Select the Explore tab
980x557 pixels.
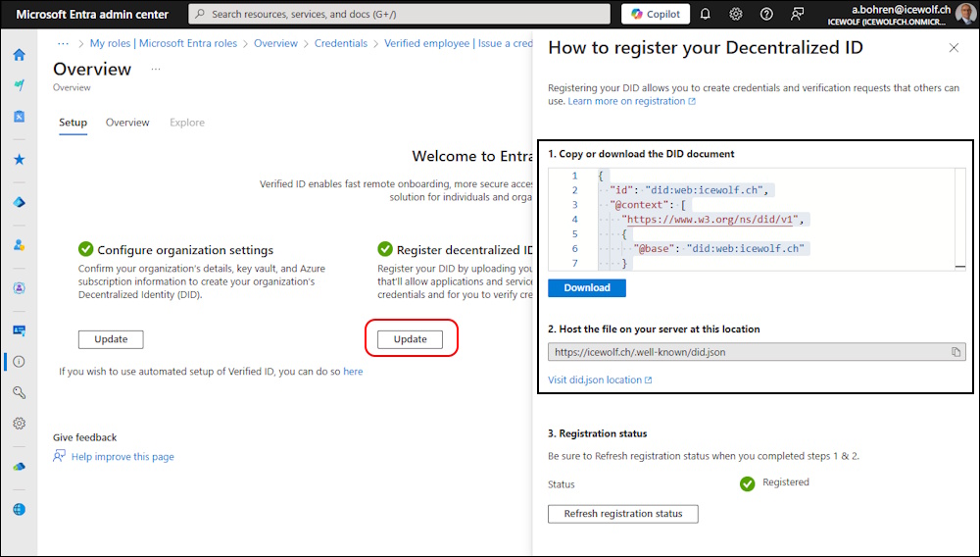tap(187, 123)
